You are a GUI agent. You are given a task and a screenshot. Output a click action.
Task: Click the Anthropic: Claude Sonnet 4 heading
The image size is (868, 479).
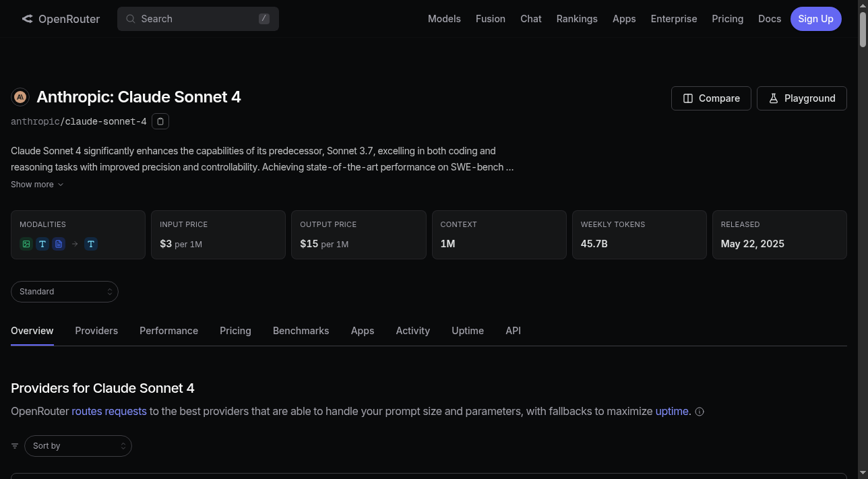(x=139, y=97)
